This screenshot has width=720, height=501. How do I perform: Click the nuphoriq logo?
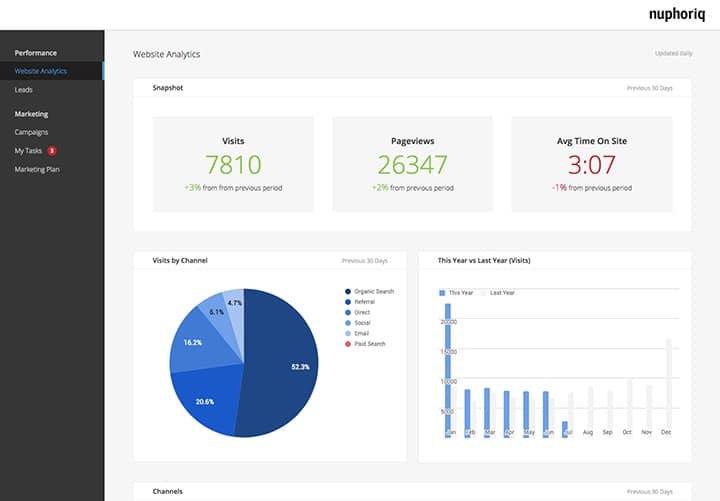point(677,15)
